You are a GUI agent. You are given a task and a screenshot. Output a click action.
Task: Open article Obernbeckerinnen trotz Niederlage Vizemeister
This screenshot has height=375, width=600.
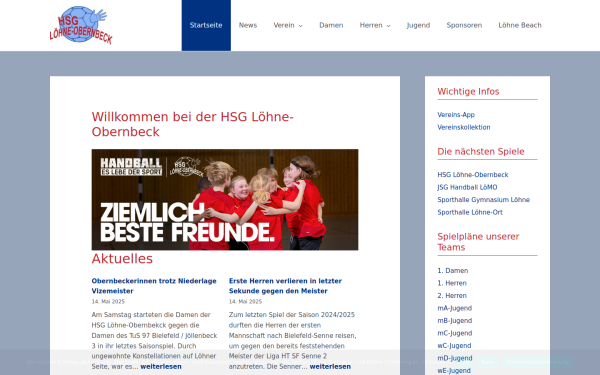[x=154, y=286]
